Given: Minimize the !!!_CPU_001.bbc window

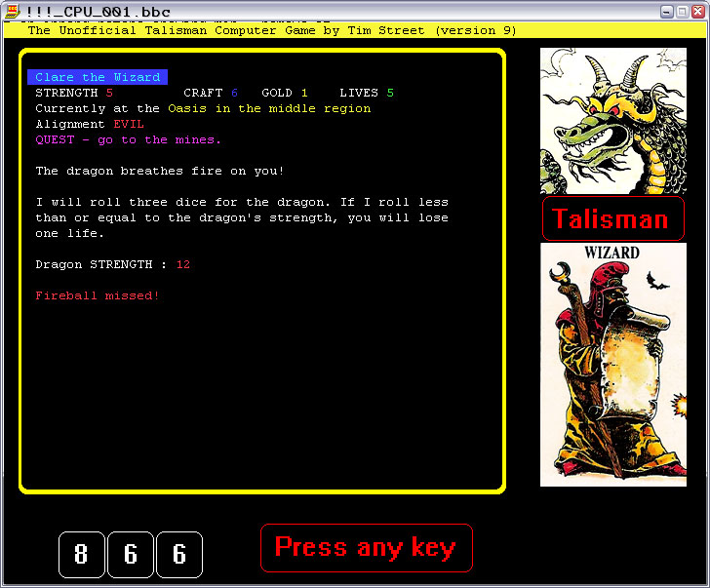Looking at the screenshot, I should (667, 12).
